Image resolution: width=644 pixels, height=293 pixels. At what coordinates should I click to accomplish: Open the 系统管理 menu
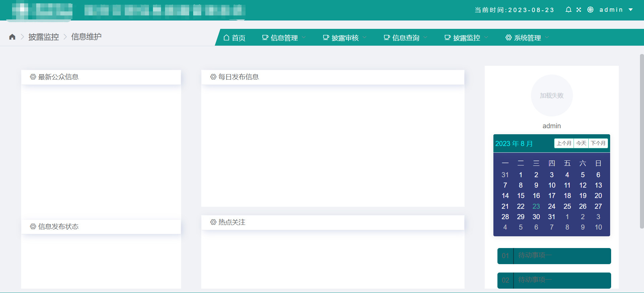[x=527, y=38]
